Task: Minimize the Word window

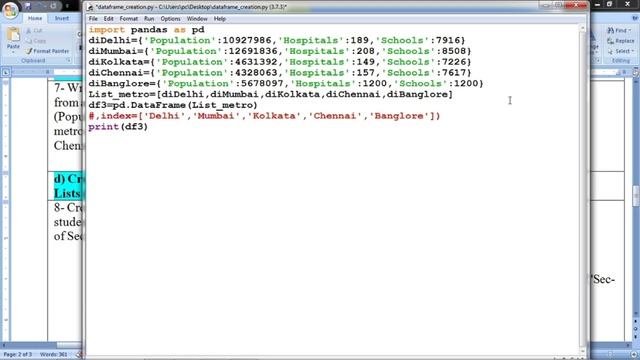Action: 598,4
